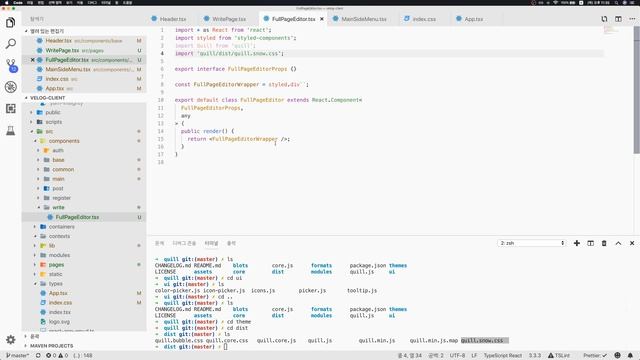The width and height of the screenshot is (640, 360).
Task: Maximize the terminal panel with the up arrow
Action: [x=618, y=243]
